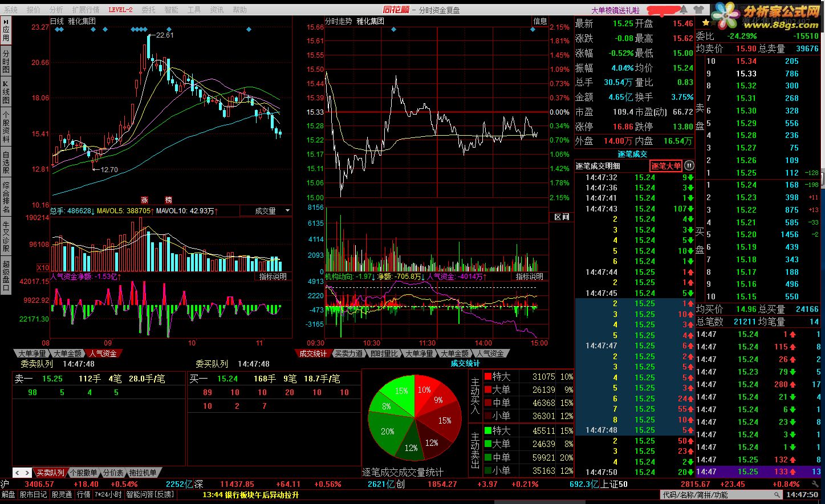This screenshot has width=825, height=504.
Task: Click the rightmost blue diamond marker on daily chart
Action: tap(249, 29)
